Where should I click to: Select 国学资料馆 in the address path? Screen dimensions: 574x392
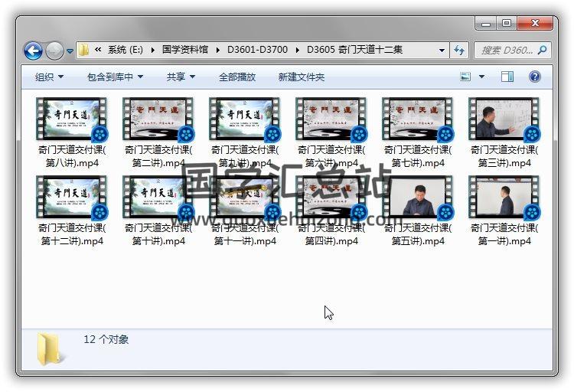(x=185, y=50)
